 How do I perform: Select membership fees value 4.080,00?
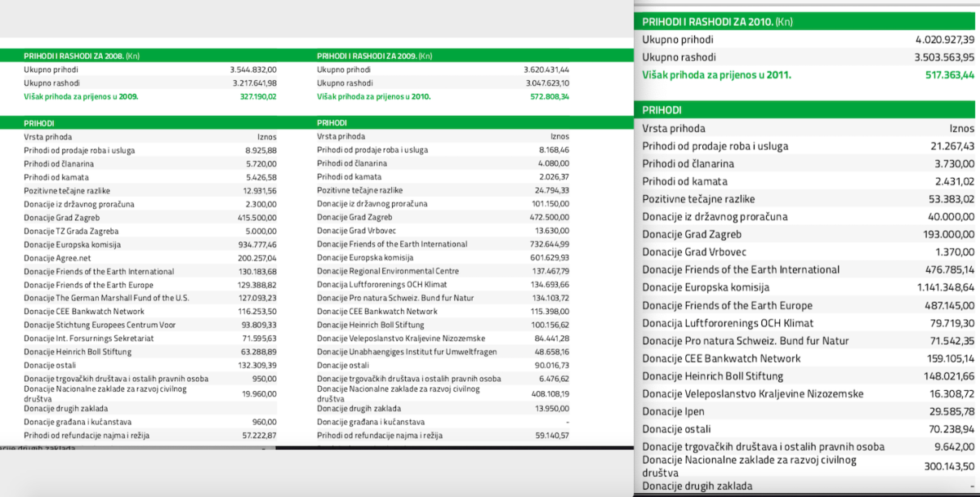(554, 164)
